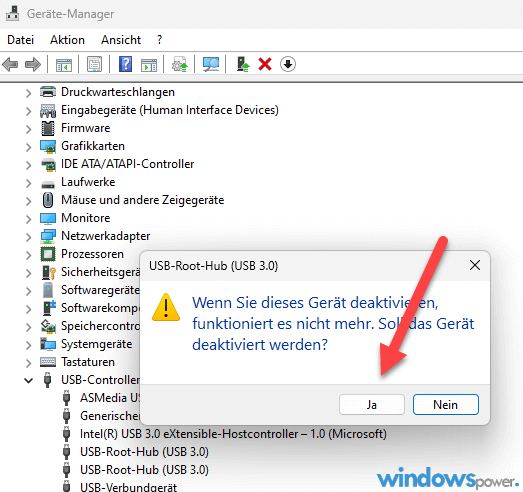Viewport: 523px width, 492px height.
Task: Expand the Tastaturen node
Action: click(28, 363)
